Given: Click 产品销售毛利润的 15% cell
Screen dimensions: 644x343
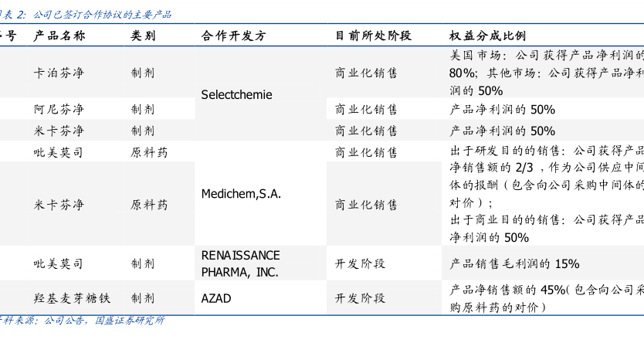Looking at the screenshot, I should (x=514, y=263).
